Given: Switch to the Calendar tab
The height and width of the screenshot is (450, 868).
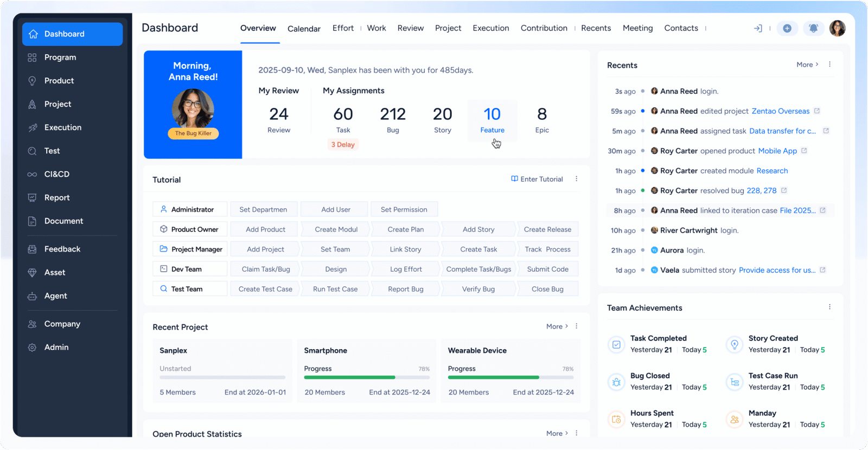Looking at the screenshot, I should point(304,29).
